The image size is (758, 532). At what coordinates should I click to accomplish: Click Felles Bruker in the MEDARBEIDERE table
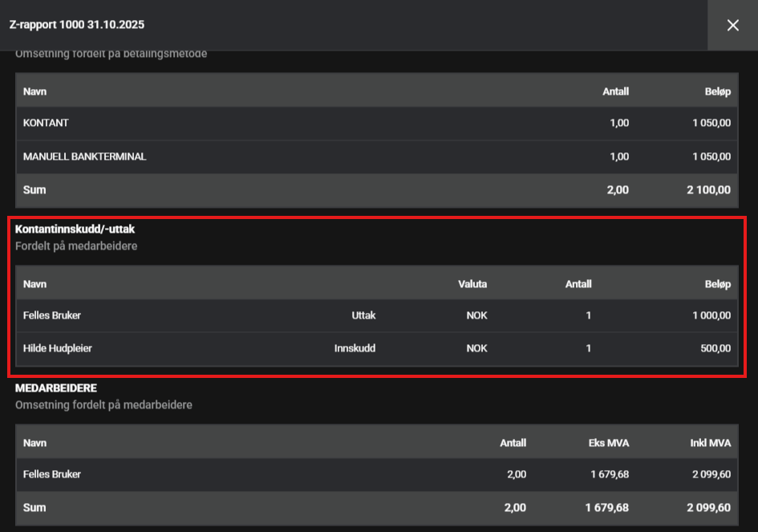coord(52,474)
